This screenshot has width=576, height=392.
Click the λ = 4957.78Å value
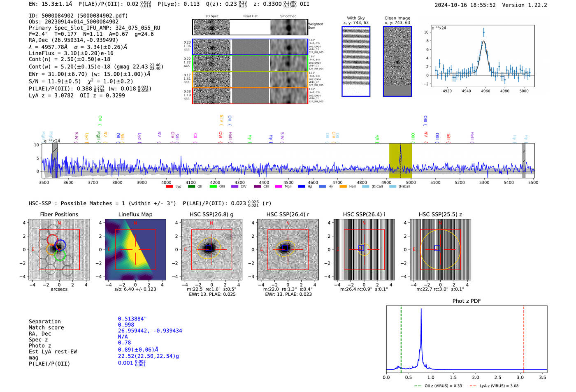click(49, 47)
